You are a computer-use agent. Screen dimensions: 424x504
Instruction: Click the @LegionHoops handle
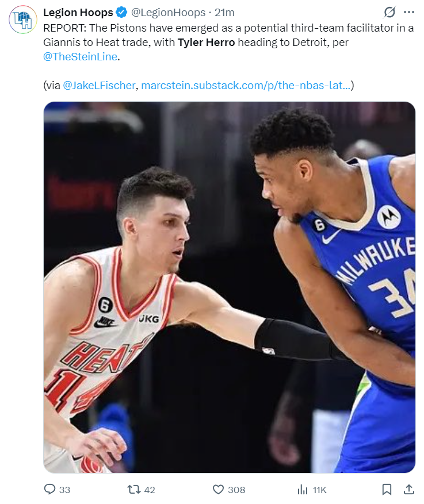[x=168, y=13]
